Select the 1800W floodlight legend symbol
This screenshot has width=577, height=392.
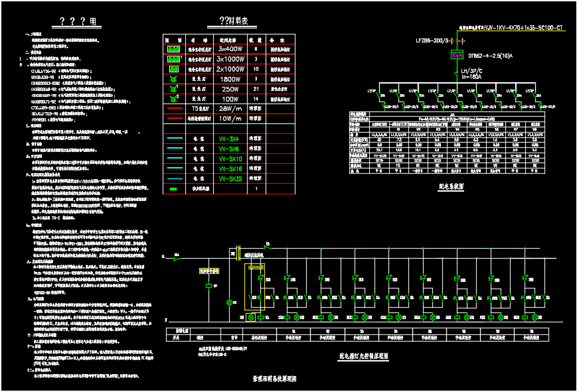click(x=174, y=78)
